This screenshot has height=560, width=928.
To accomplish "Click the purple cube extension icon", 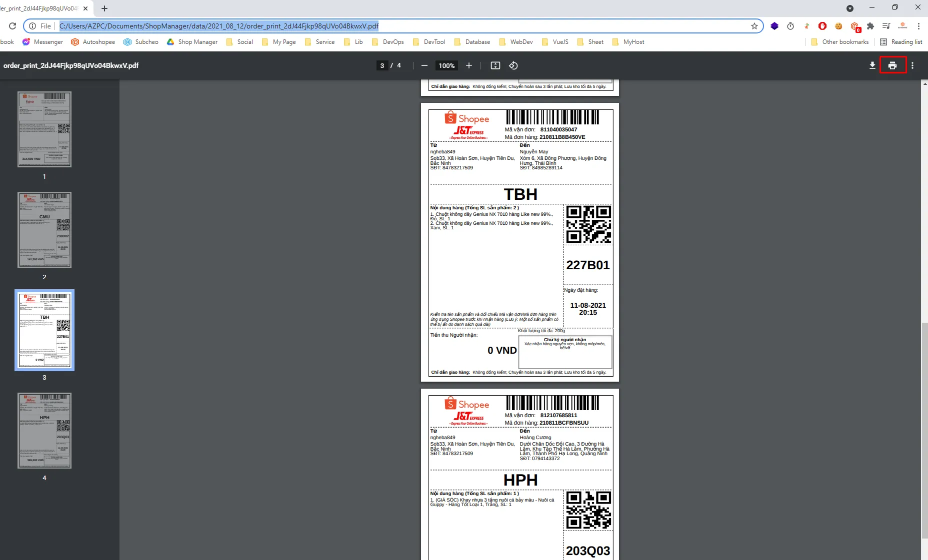I will tap(774, 26).
